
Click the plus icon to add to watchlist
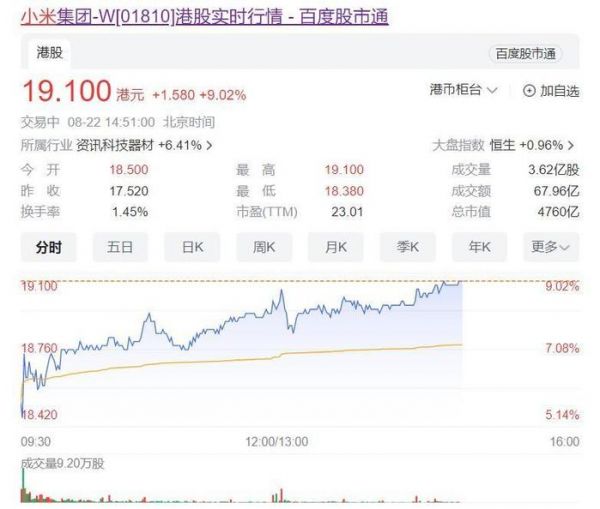[529, 91]
